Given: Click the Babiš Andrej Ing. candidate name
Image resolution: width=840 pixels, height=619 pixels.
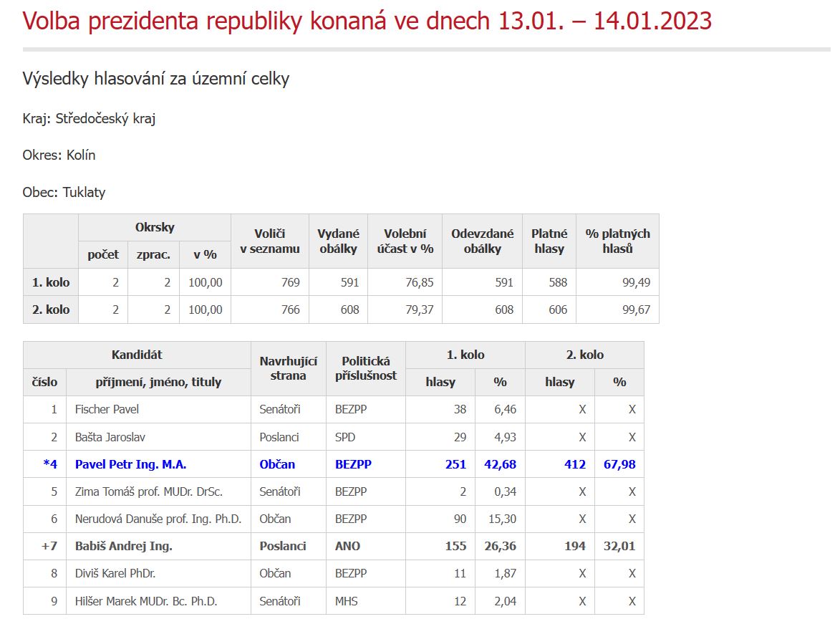Looking at the screenshot, I should tap(124, 546).
